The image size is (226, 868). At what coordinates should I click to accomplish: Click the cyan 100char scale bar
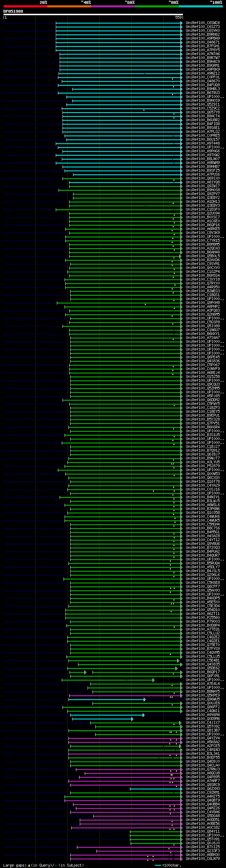pos(158,865)
